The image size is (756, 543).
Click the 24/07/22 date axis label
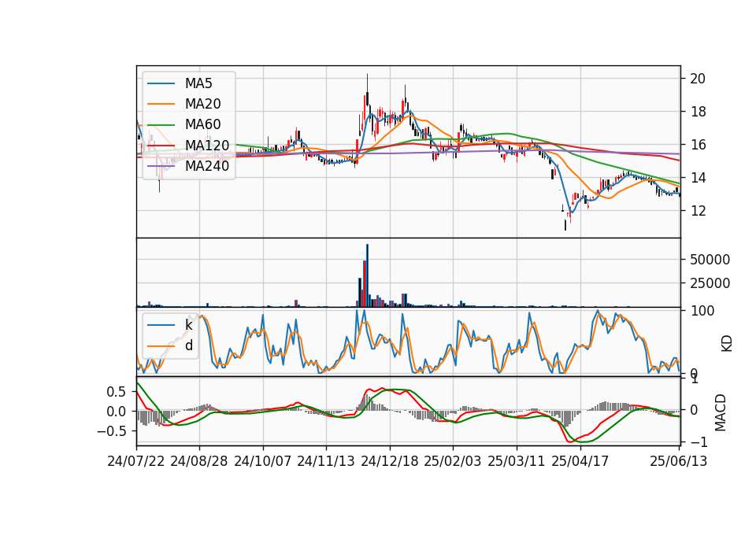click(x=136, y=461)
